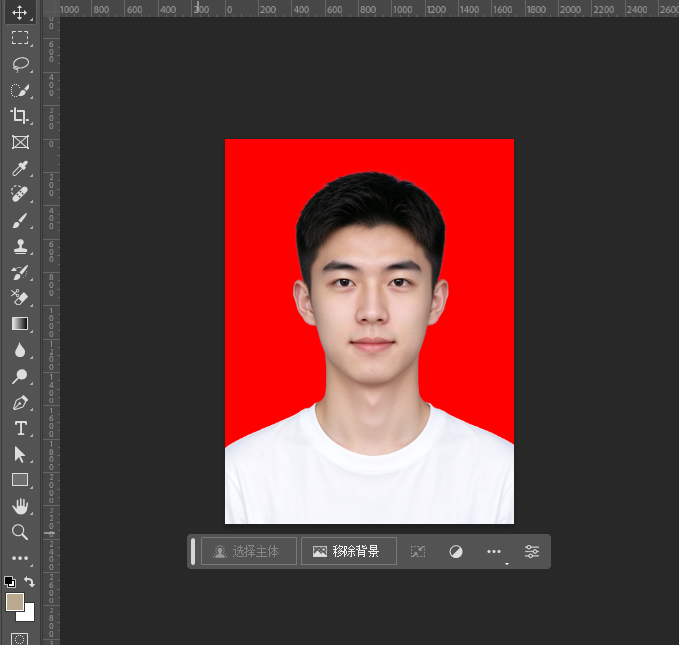
Task: Select the Move tool
Action: (x=20, y=12)
